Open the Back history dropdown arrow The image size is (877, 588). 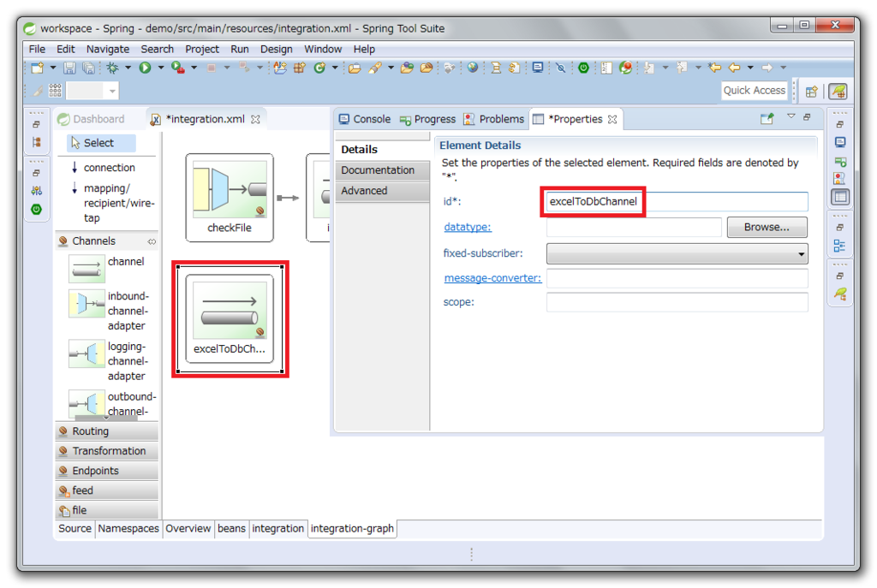[x=750, y=68]
